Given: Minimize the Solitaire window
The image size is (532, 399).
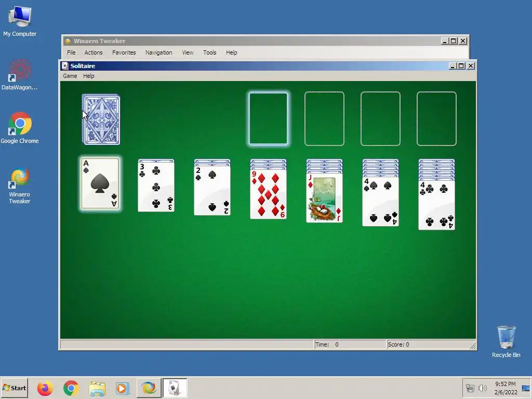Looking at the screenshot, I should (453, 66).
